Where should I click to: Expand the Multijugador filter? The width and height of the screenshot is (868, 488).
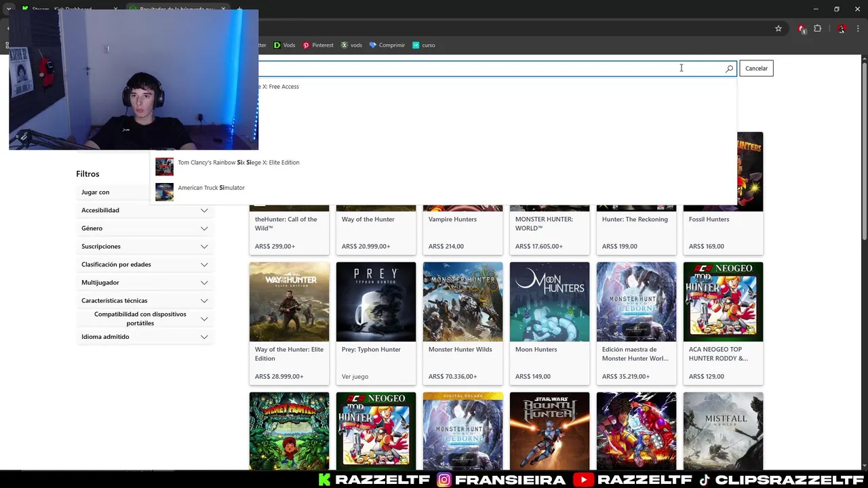(x=144, y=283)
